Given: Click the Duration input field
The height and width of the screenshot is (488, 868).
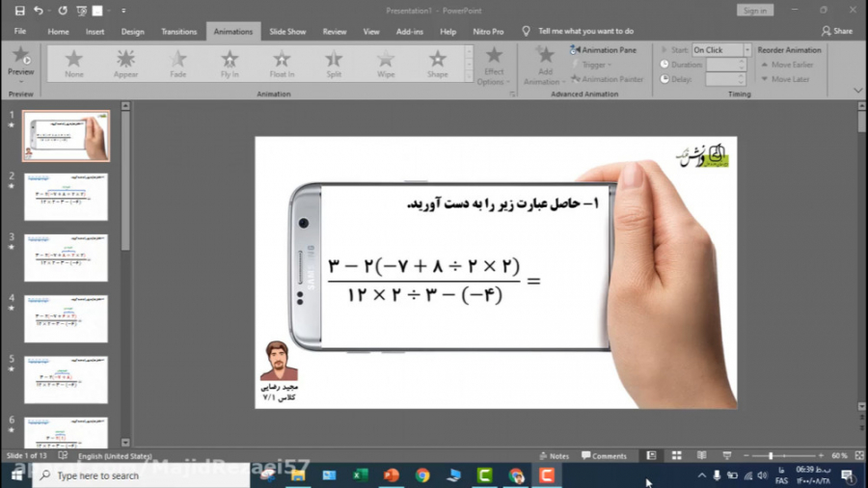Looking at the screenshot, I should [721, 65].
